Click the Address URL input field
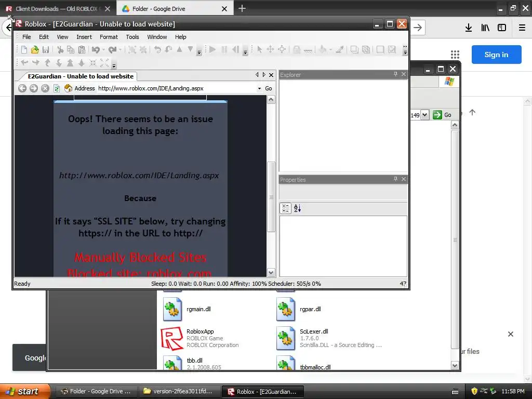This screenshot has width=532, height=399. click(x=177, y=88)
